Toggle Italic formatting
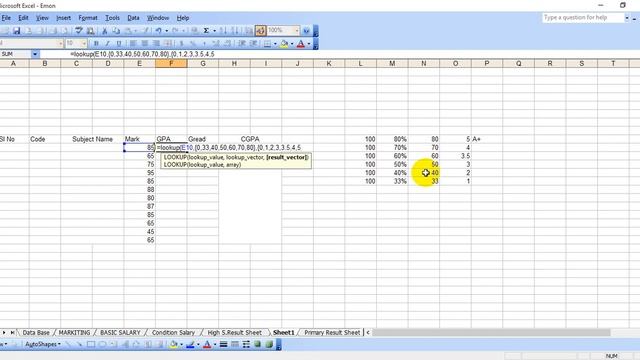Screen dimensions: 640x360 107,44
